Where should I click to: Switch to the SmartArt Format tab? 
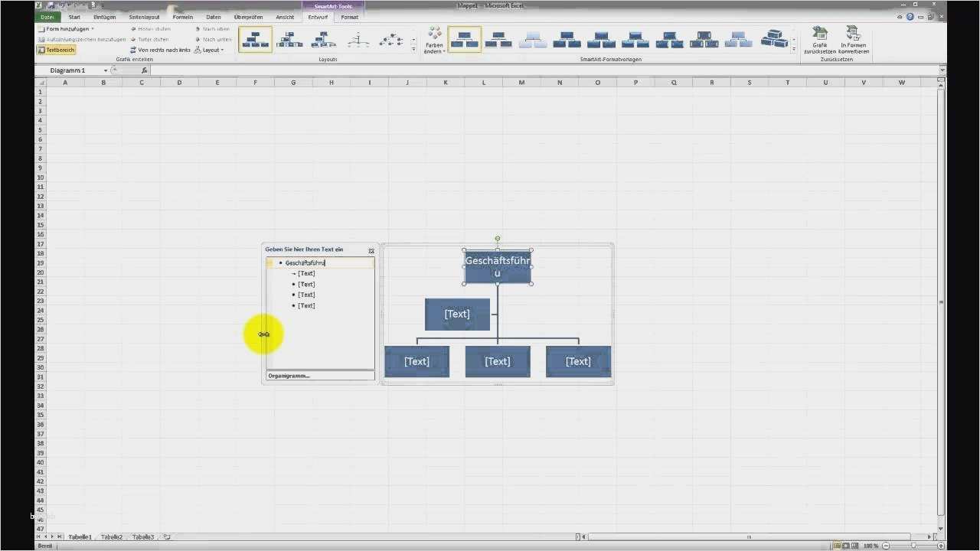coord(349,17)
